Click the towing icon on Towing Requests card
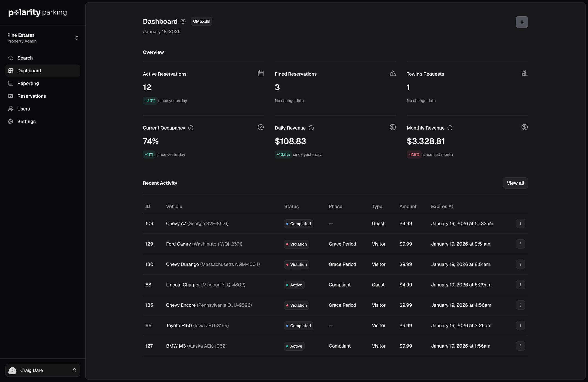Image resolution: width=588 pixels, height=382 pixels. tap(524, 73)
